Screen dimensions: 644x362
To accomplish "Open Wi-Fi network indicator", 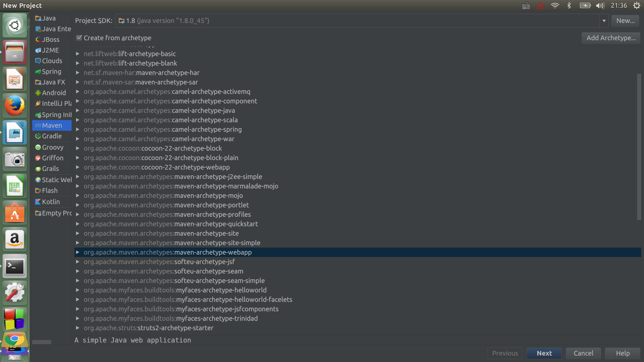I will (555, 5).
